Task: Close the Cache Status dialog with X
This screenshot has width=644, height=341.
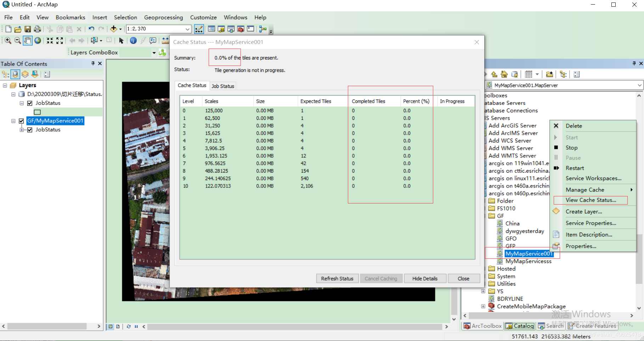Action: tap(477, 42)
